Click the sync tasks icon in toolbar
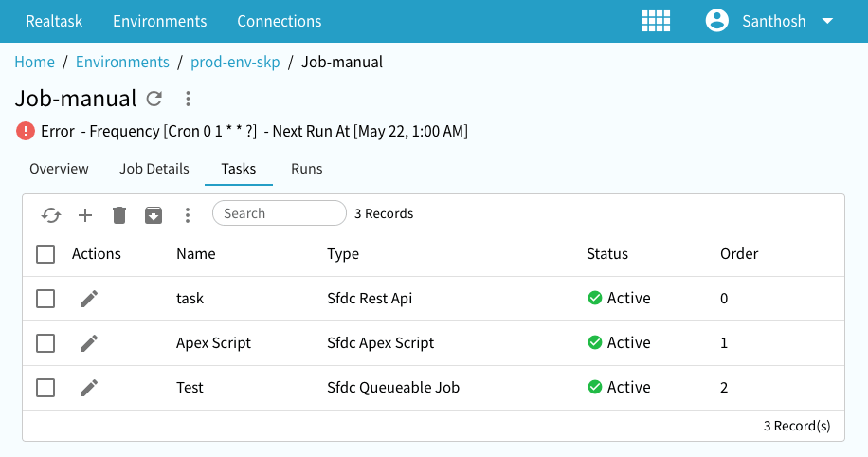 [x=51, y=215]
